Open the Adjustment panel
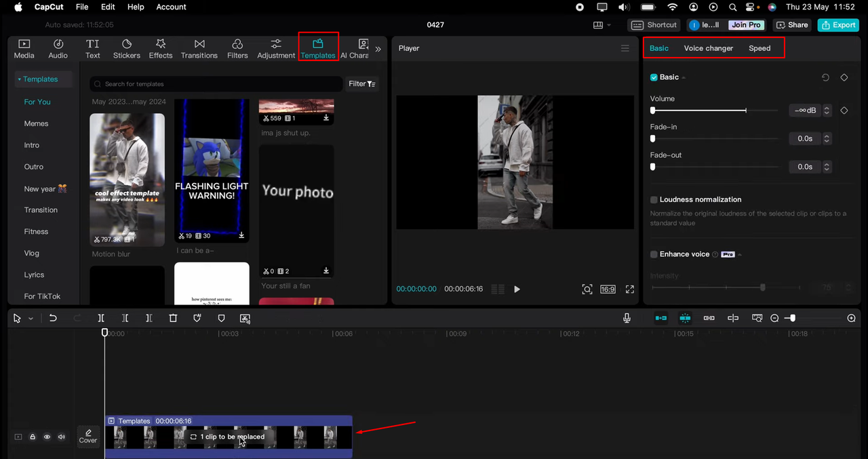This screenshot has height=459, width=868. (276, 49)
